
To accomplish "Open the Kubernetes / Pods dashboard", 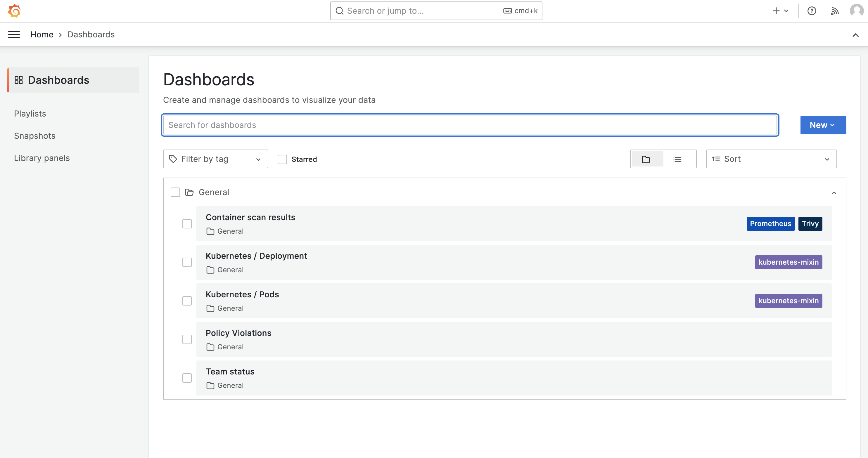I will 242,294.
